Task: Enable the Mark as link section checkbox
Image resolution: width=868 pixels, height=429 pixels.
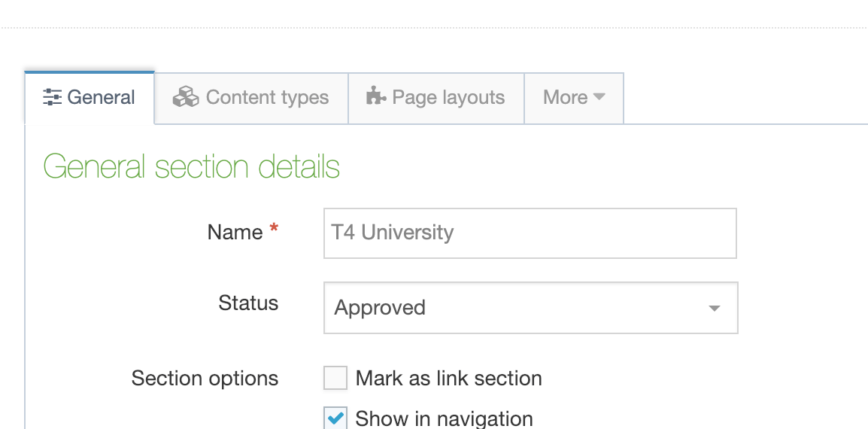Action: 335,378
